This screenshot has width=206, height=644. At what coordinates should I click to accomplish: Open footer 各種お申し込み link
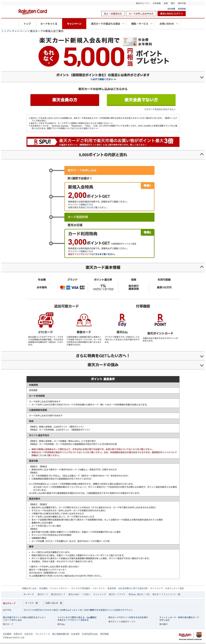point(29,588)
